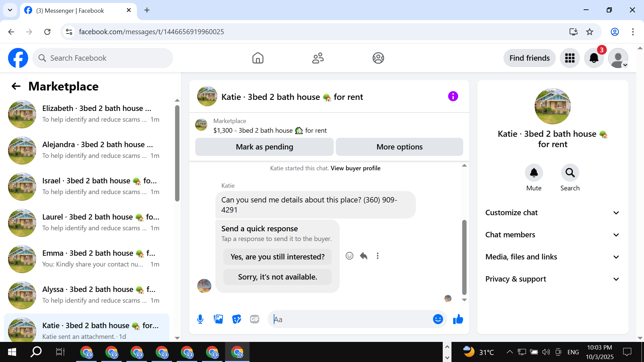Open the notifications bell with badge
The width and height of the screenshot is (644, 362).
coord(594,58)
